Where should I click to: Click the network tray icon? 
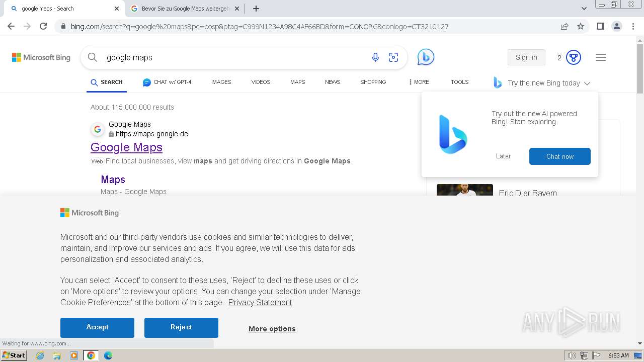pyautogui.click(x=584, y=355)
